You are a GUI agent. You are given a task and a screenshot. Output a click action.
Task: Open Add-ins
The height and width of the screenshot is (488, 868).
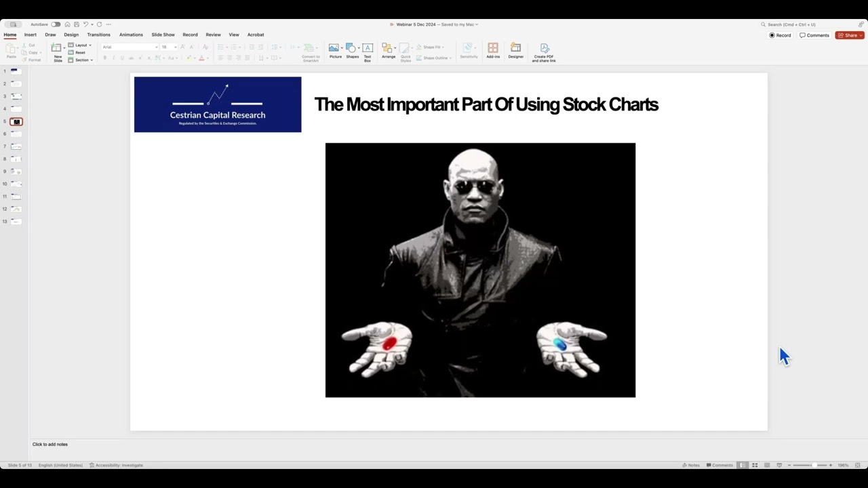point(493,52)
